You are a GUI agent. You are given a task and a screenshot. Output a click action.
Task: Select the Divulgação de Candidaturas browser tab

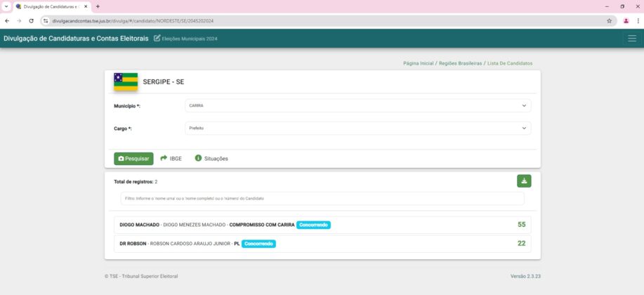52,6
